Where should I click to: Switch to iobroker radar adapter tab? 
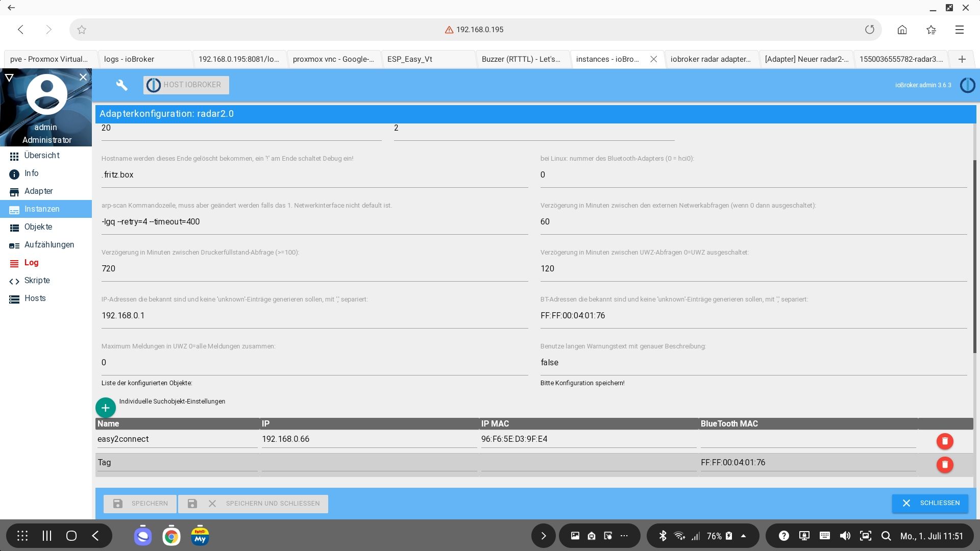pos(712,59)
